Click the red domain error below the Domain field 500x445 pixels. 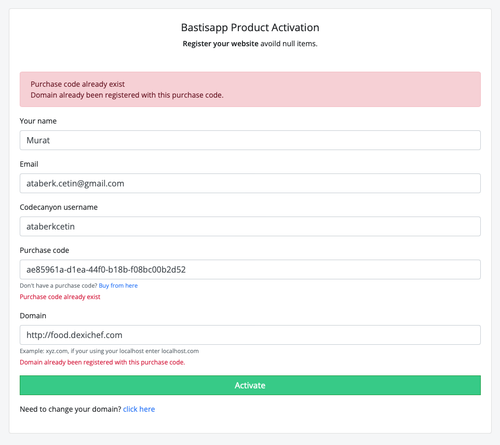102,362
